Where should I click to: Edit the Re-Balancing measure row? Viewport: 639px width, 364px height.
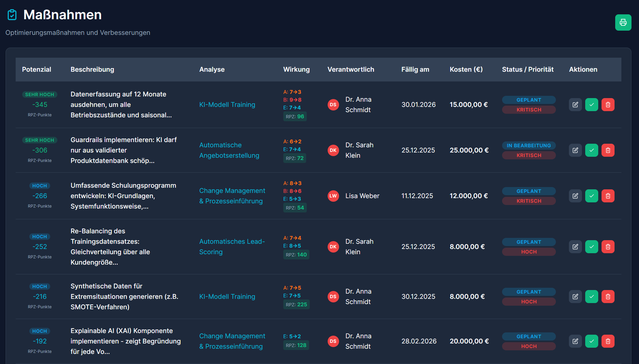click(x=575, y=247)
